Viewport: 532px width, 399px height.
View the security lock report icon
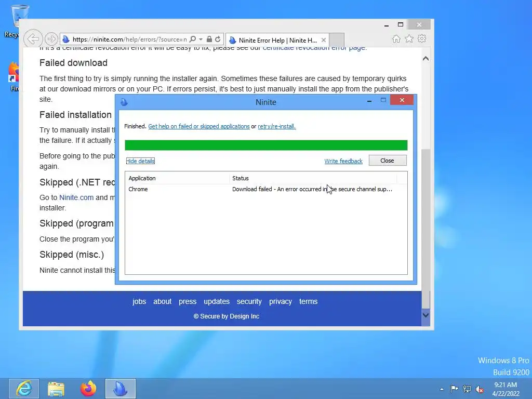tap(209, 39)
